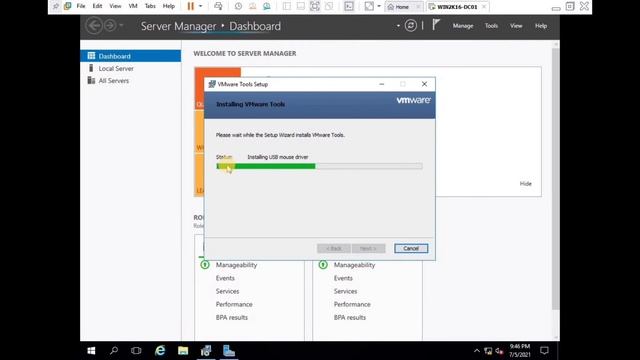Open the Tabs menu
This screenshot has height=360, width=640.
(150, 6)
